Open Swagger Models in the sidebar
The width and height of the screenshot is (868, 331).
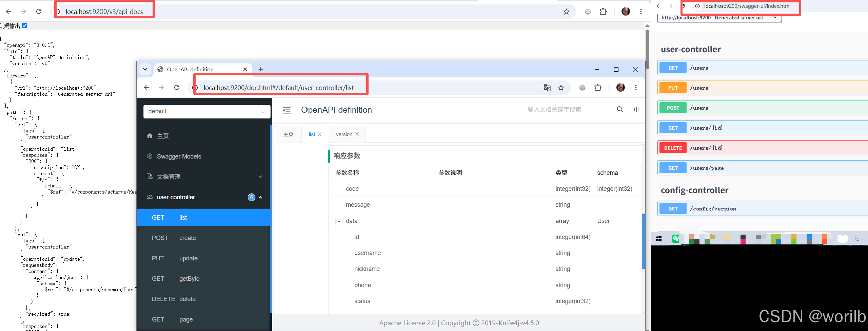(203, 156)
